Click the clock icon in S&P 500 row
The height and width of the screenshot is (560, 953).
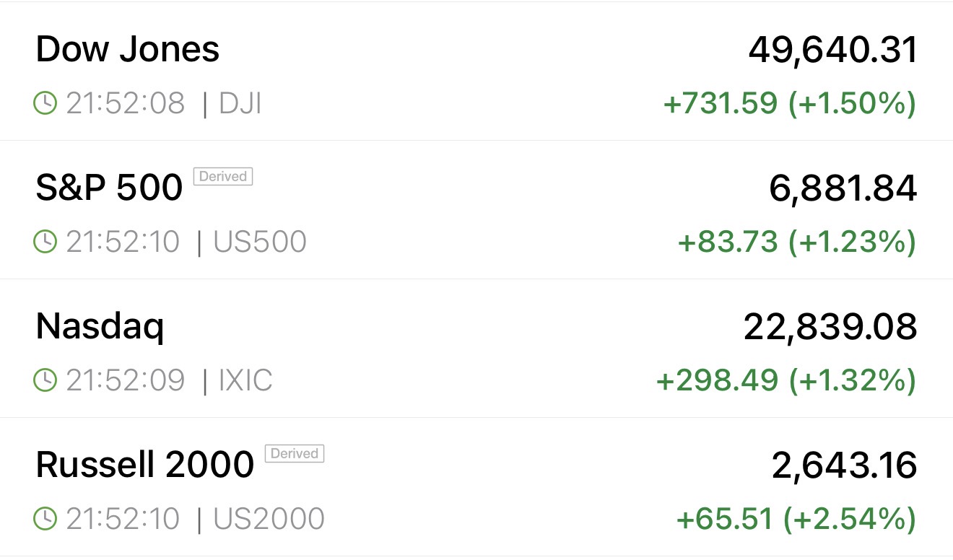(x=45, y=242)
